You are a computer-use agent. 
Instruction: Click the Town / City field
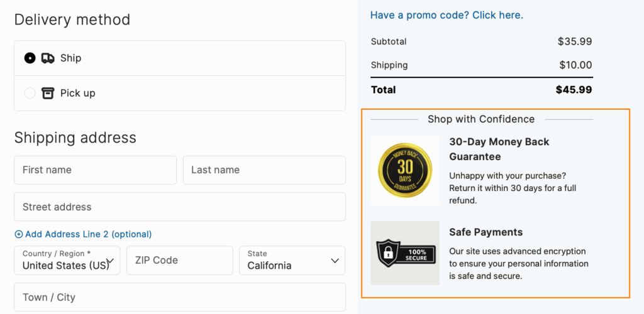pos(180,297)
